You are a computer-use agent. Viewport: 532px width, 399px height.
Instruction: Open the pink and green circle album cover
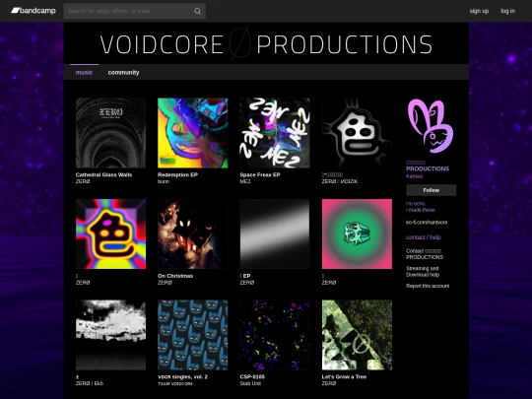pos(357,234)
